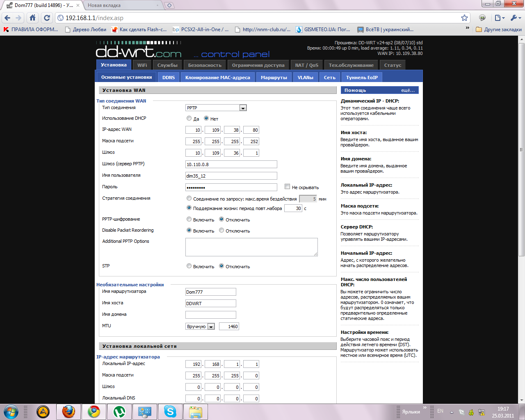Screen dimensions: 525x420
Task: Select Включить for STP
Action: click(189, 266)
